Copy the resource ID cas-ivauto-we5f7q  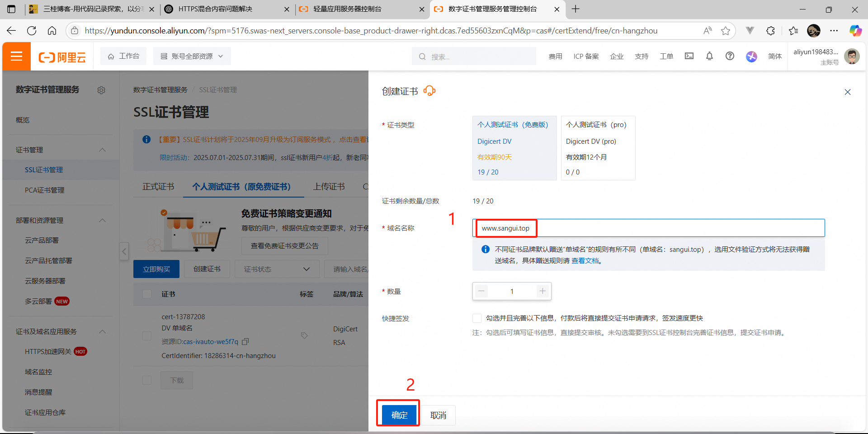coord(245,342)
